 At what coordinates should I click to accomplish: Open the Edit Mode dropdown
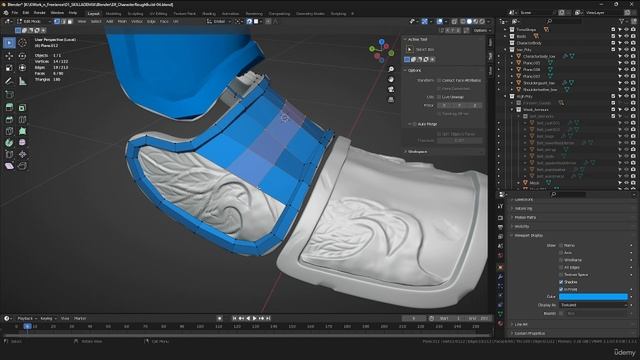(34, 21)
